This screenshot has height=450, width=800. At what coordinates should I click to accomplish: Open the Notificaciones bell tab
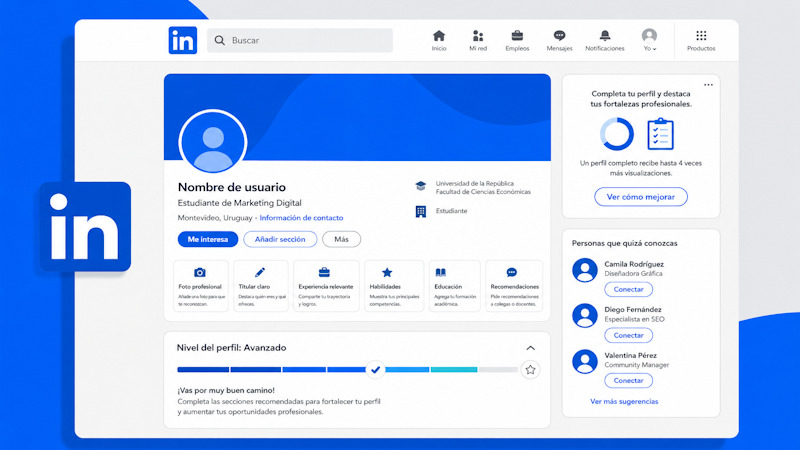tap(605, 40)
